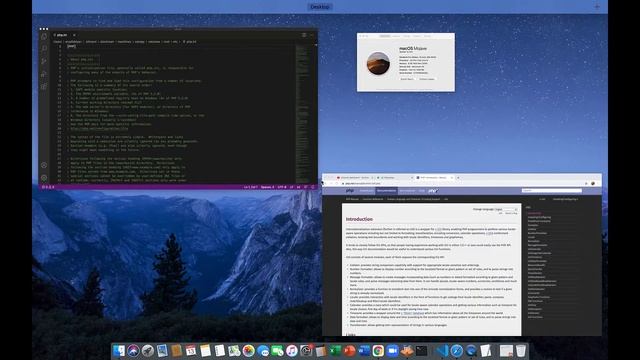Open PowerPoint in Dock
Viewport: 640px width, 360px height.
tap(349, 351)
